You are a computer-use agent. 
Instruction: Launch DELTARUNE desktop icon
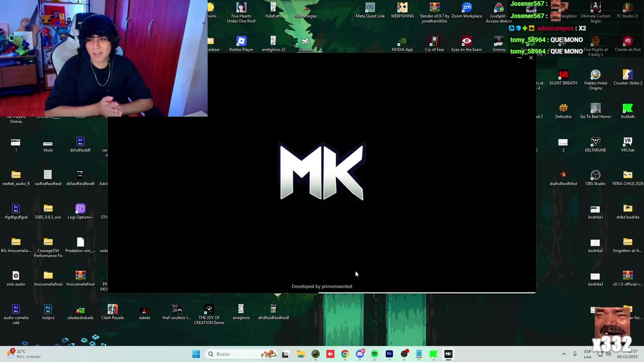pyautogui.click(x=595, y=144)
